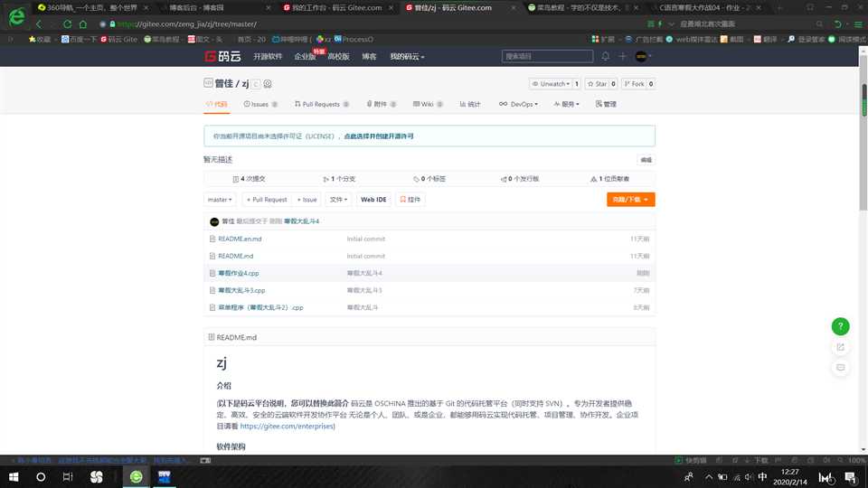Image resolution: width=868 pixels, height=488 pixels.
Task: Open the 管理 tab
Action: (x=606, y=104)
